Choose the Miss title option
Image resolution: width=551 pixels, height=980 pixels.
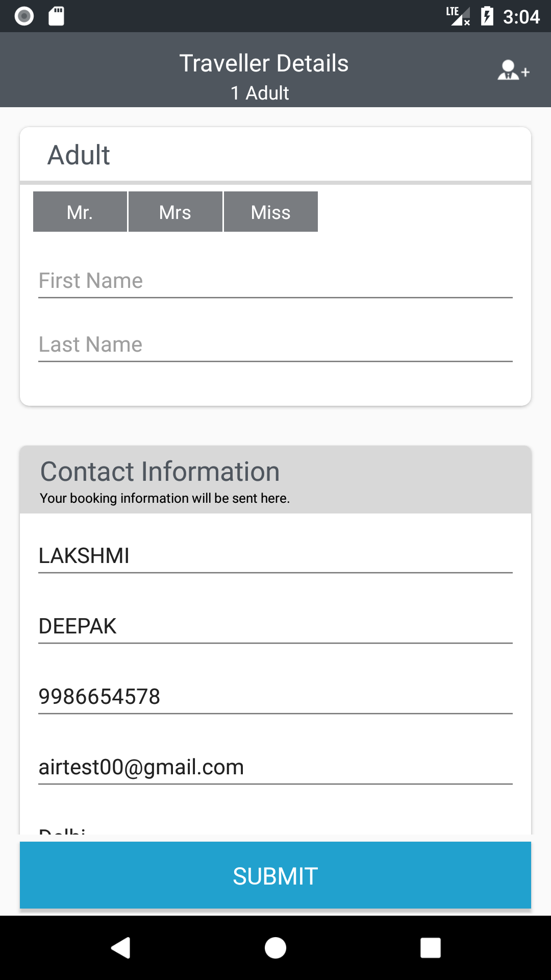click(270, 212)
